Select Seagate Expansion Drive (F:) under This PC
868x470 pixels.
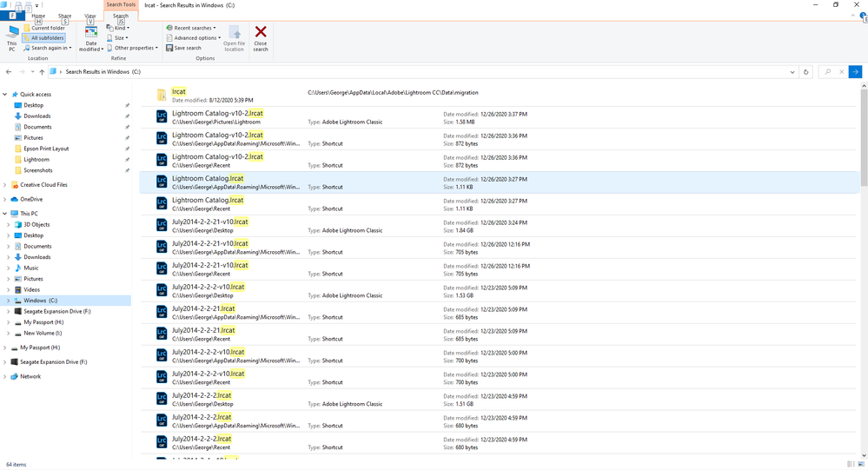(57, 312)
